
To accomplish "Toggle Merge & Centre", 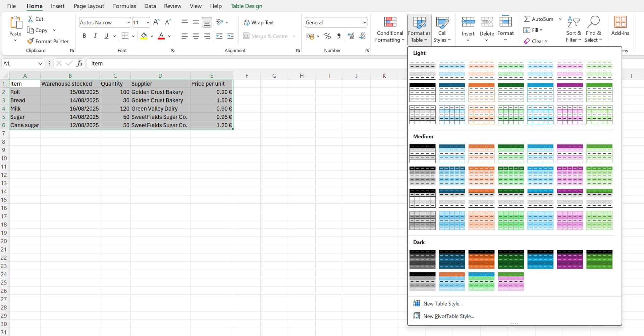I will pos(265,36).
